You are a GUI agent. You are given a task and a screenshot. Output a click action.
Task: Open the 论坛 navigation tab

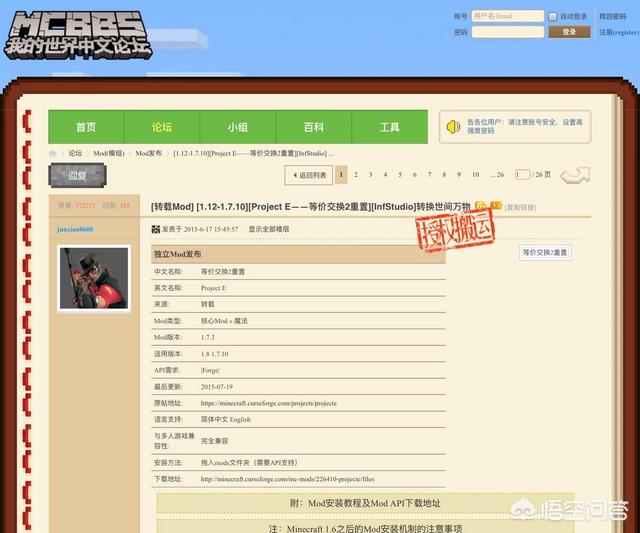pyautogui.click(x=162, y=127)
